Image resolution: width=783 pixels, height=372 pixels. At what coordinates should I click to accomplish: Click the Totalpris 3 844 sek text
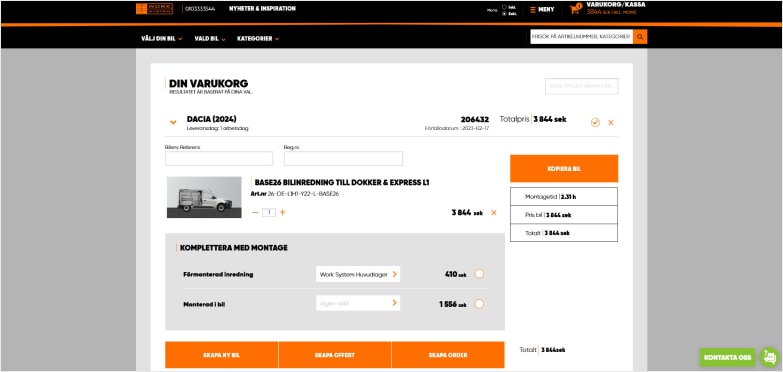click(x=533, y=120)
